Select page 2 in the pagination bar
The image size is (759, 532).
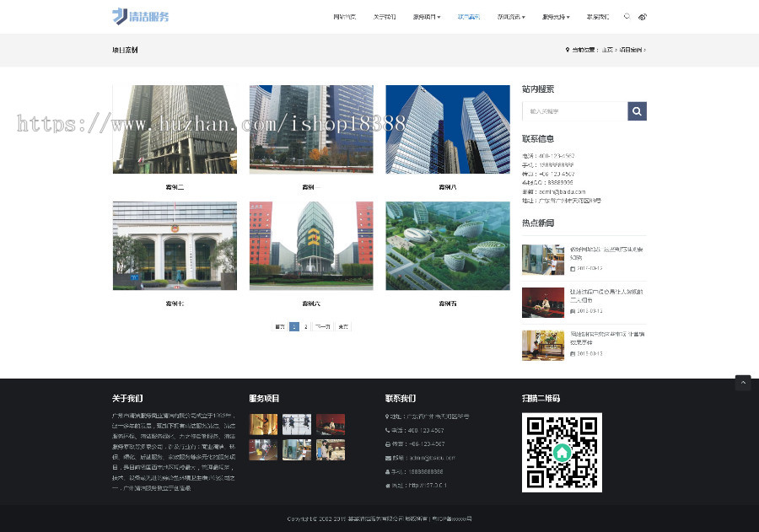click(x=306, y=326)
